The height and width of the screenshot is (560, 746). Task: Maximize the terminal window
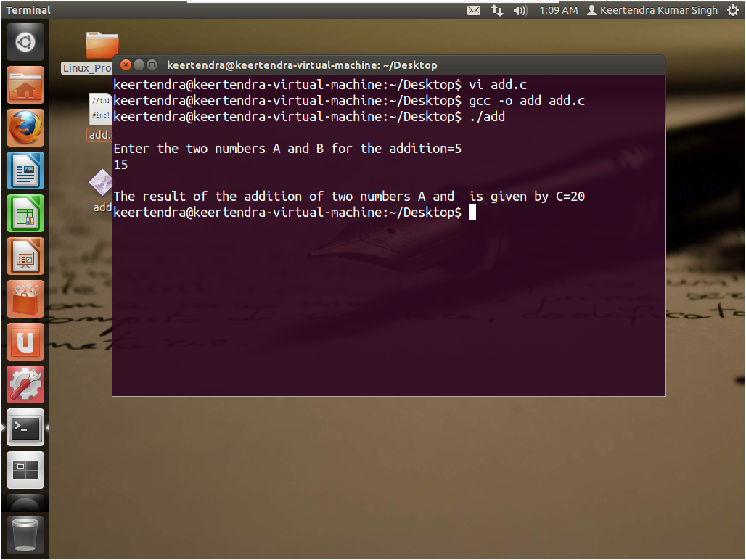[x=152, y=65]
